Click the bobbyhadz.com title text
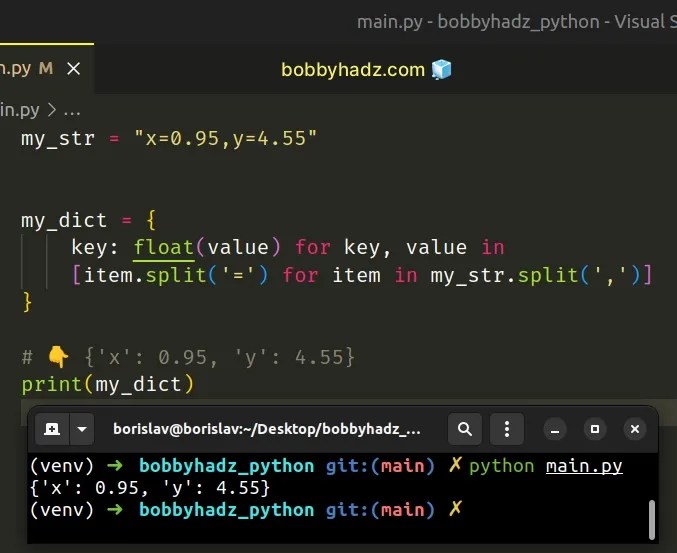The image size is (677, 553). (353, 70)
